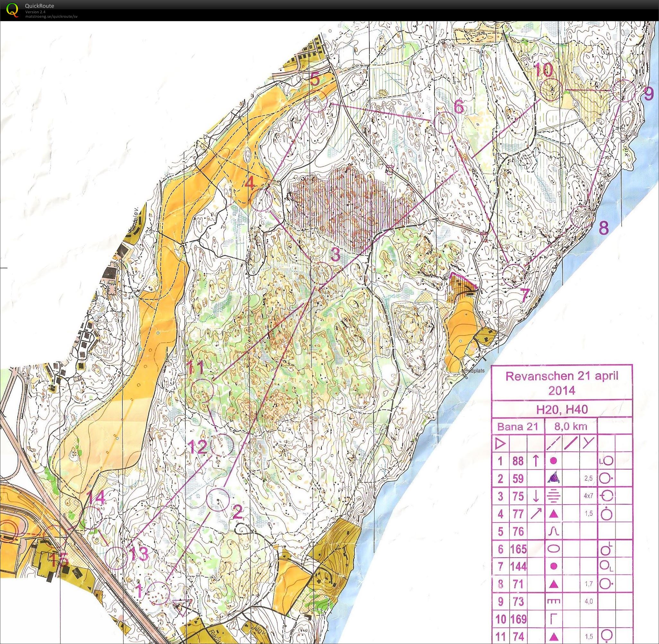The height and width of the screenshot is (644, 659).
Task: Click control code 75 in the table
Action: point(518,496)
